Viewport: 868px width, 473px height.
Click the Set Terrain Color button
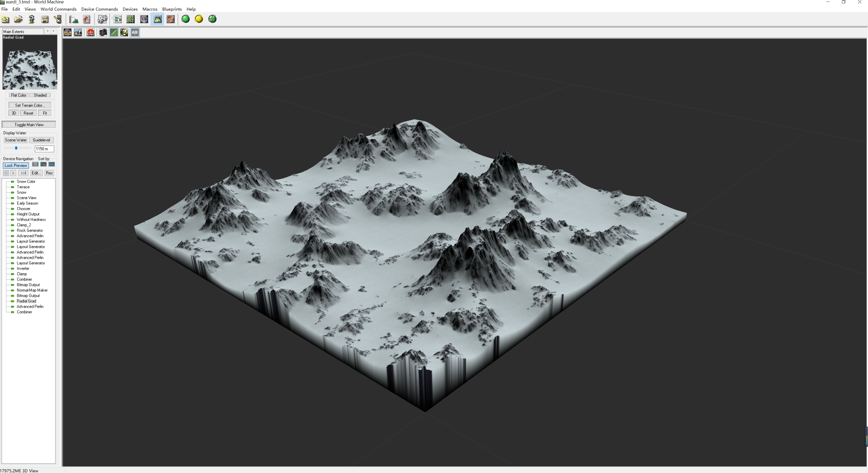pos(30,105)
